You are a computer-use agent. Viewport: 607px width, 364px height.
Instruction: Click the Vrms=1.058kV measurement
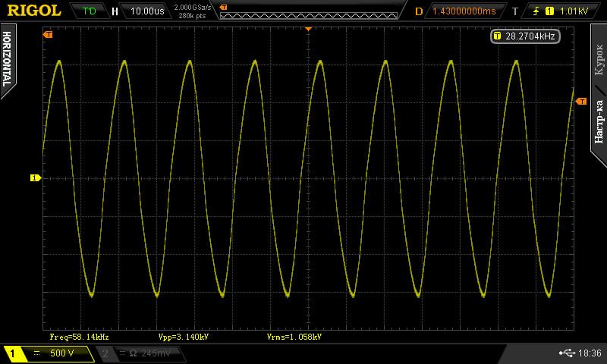pos(294,337)
